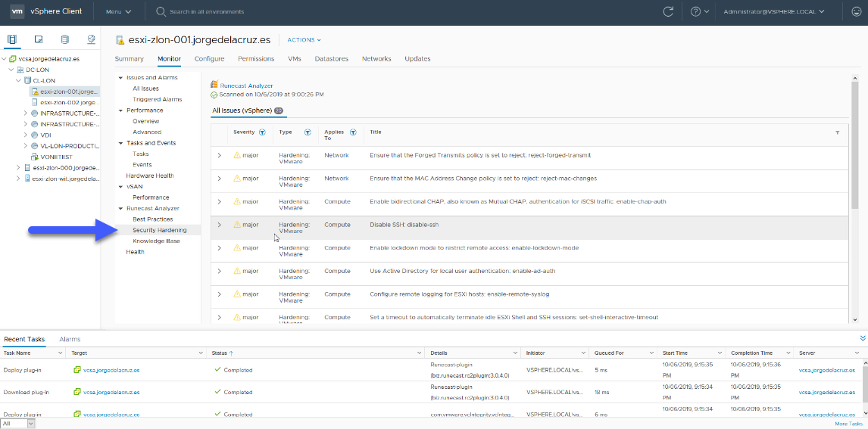Viewport: 868px width, 429px height.
Task: Expand the reject-mac-changes issue row
Action: click(219, 179)
